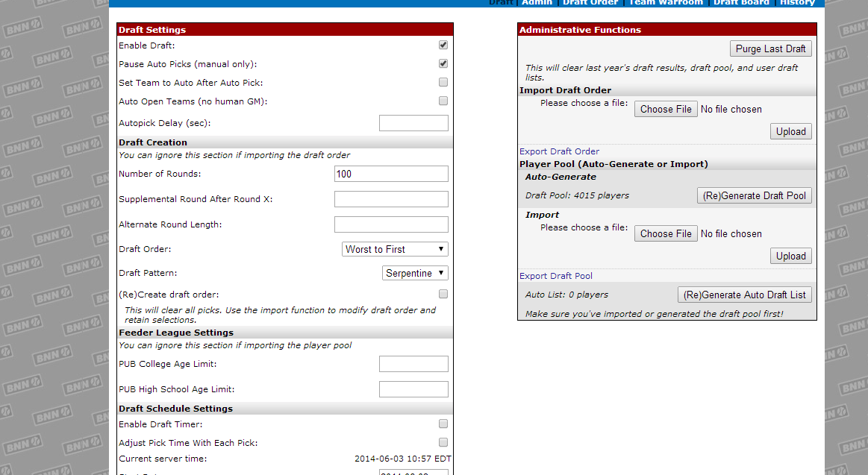Enable the Draft Timer checkbox
This screenshot has width=868, height=475.
[x=443, y=424]
